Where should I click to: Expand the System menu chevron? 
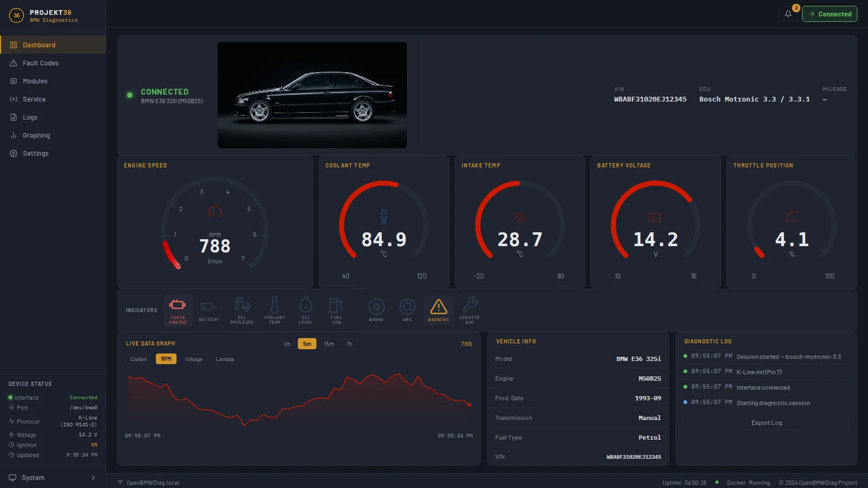93,478
